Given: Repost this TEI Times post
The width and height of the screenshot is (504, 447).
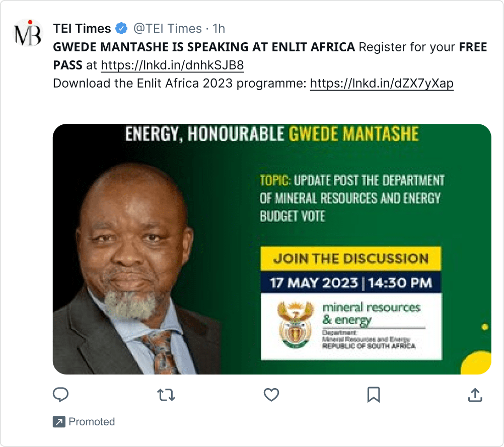Looking at the screenshot, I should [166, 395].
